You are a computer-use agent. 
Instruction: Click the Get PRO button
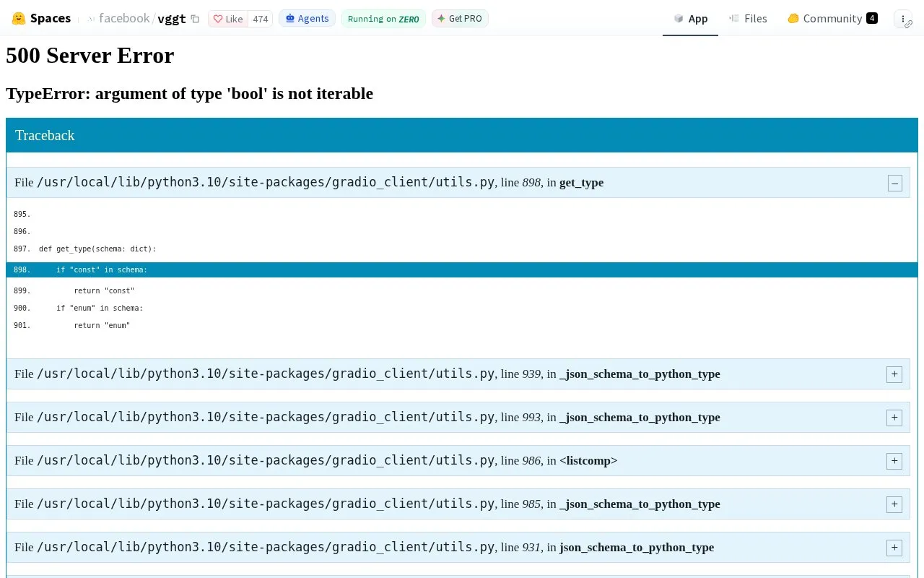coord(460,19)
